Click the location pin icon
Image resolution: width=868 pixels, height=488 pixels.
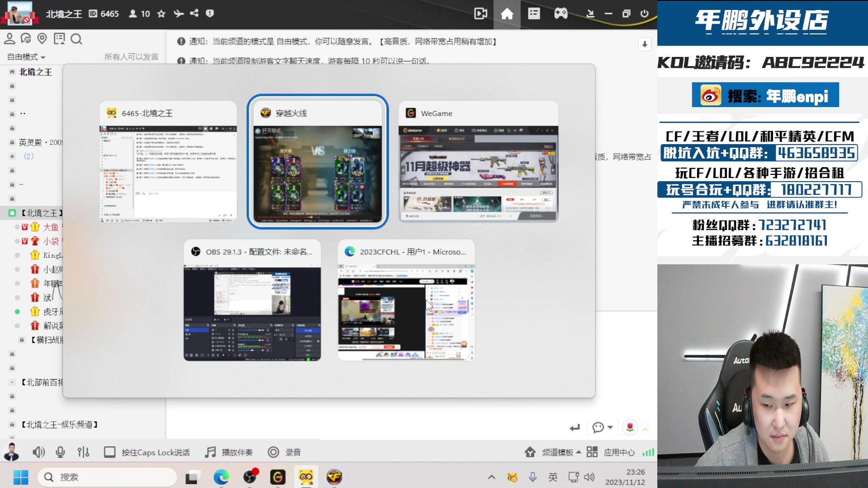[42, 39]
